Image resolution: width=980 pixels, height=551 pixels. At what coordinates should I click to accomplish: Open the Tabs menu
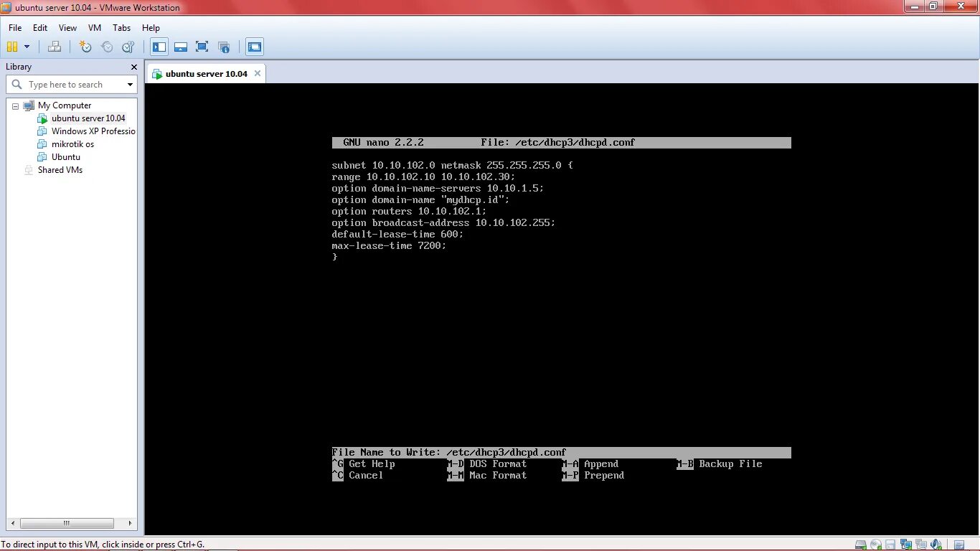122,28
